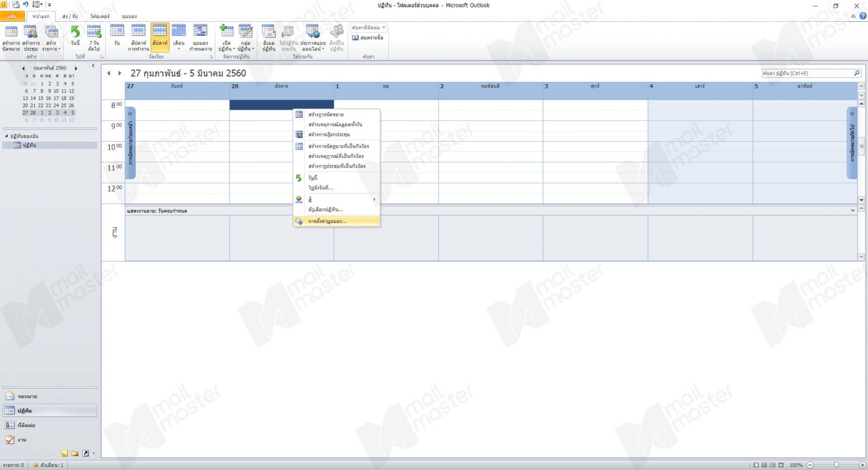Open Send/Receive (ส่ง / รับ) tab
Screen dimensions: 868x470
point(70,16)
